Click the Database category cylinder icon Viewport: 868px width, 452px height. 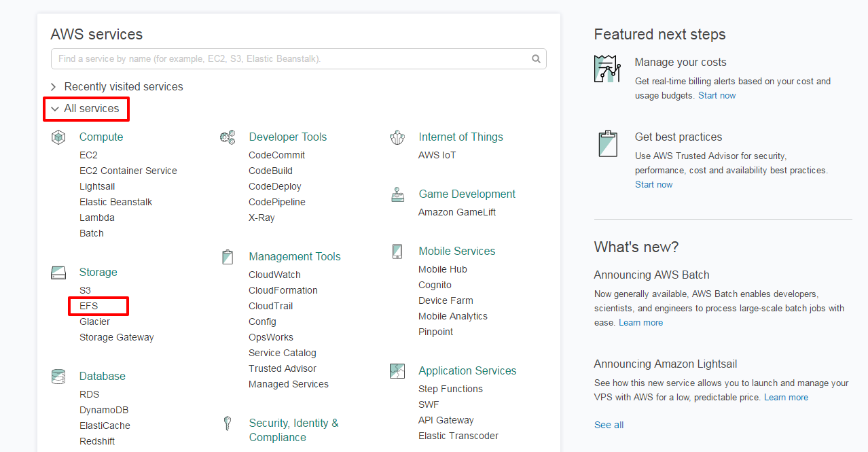click(58, 377)
